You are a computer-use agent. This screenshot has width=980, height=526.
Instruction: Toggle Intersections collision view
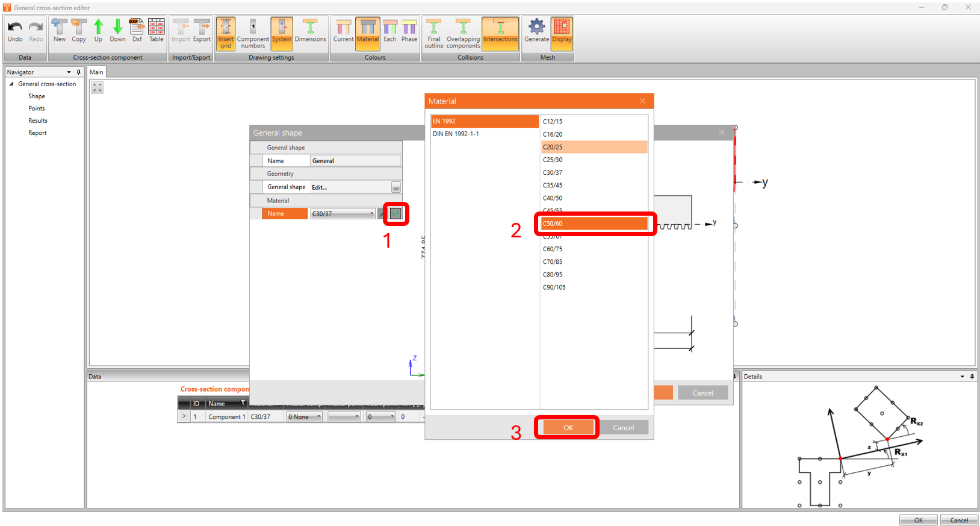click(x=500, y=34)
